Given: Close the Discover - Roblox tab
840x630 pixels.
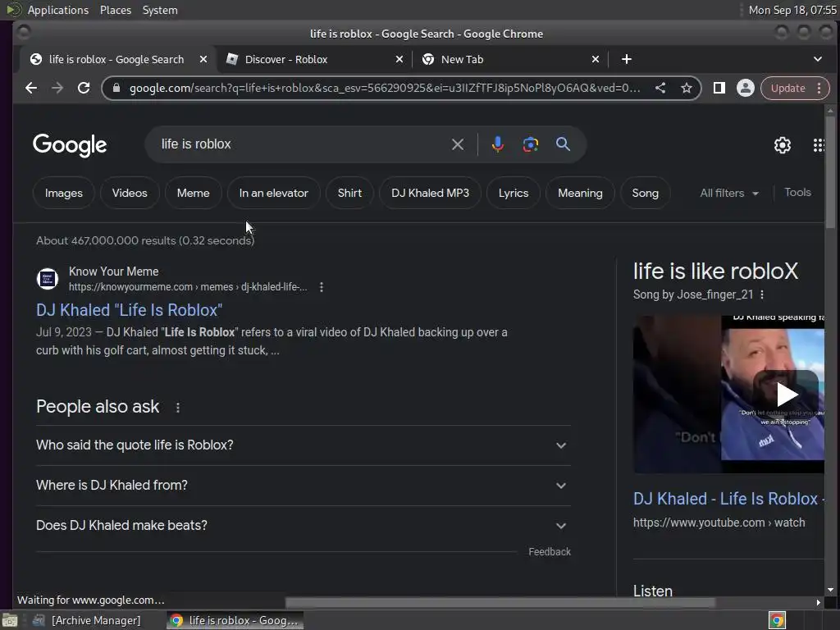Looking at the screenshot, I should (x=399, y=59).
